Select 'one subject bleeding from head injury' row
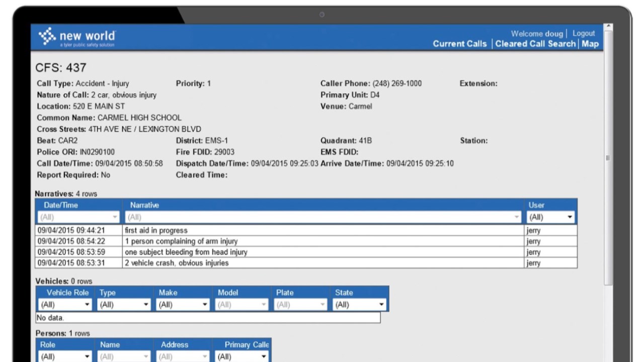 point(306,252)
